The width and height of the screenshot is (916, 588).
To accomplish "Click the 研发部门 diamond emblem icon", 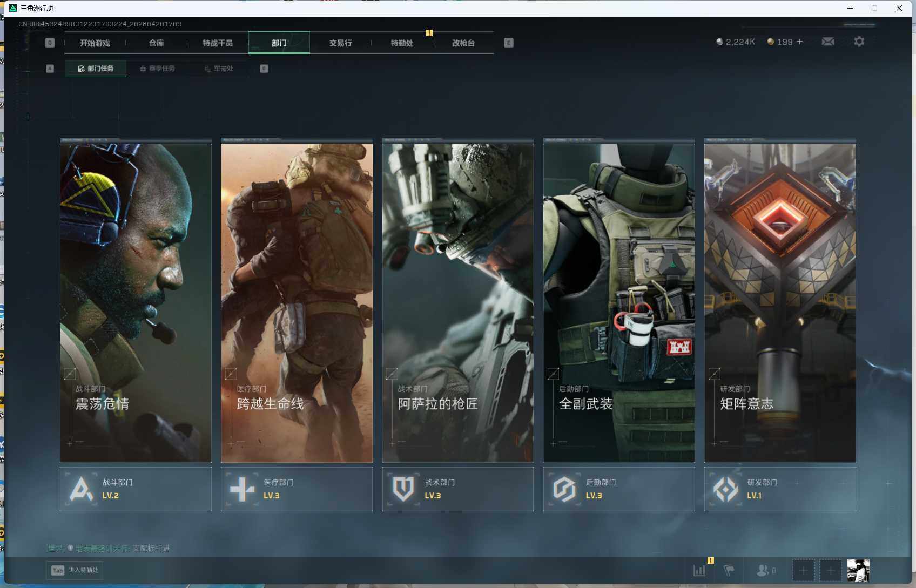I will (725, 489).
